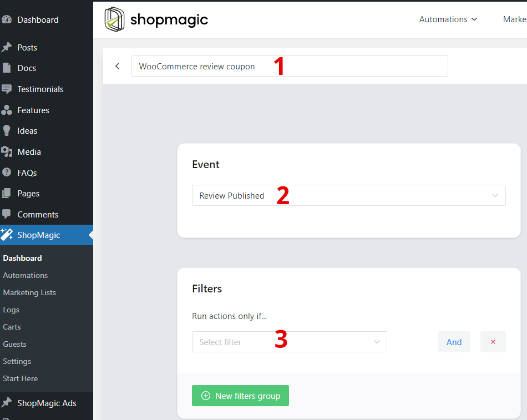Click the Dashboard gauge icon in sidebar
This screenshot has width=527, height=420.
tap(7, 20)
